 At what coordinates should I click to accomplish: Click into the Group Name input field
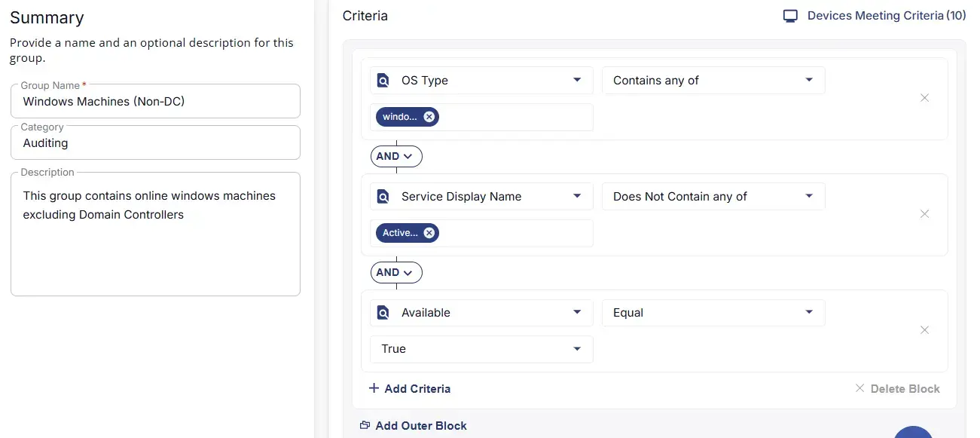click(x=155, y=102)
